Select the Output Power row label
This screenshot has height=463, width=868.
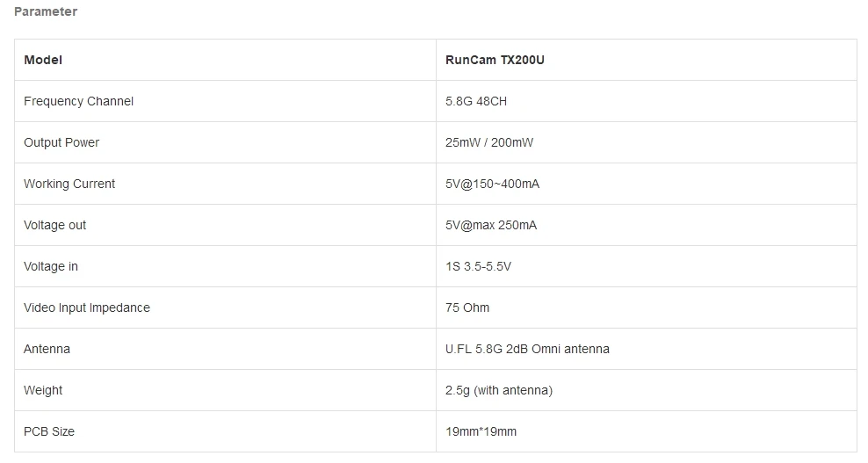click(x=61, y=142)
